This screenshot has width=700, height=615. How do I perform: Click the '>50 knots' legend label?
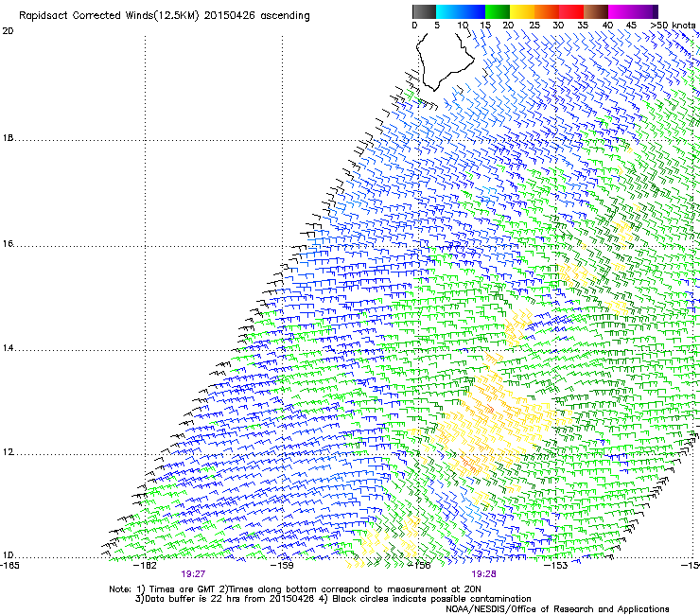tap(673, 26)
